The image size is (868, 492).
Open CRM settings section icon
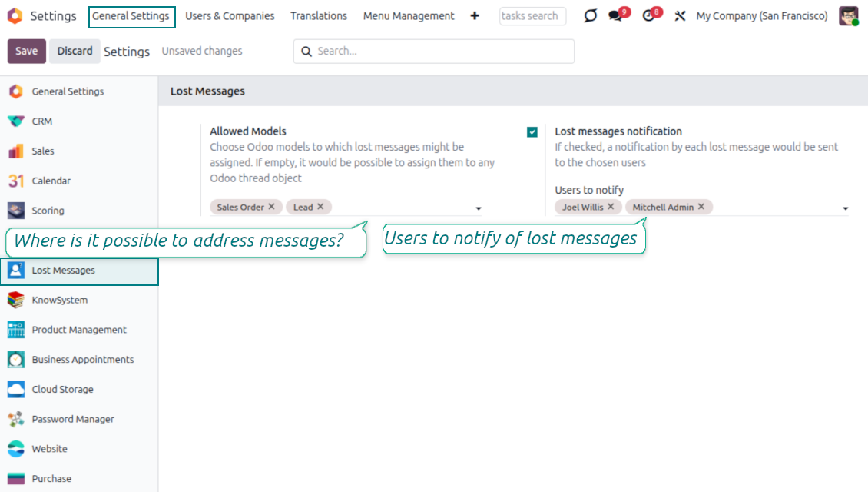[15, 121]
